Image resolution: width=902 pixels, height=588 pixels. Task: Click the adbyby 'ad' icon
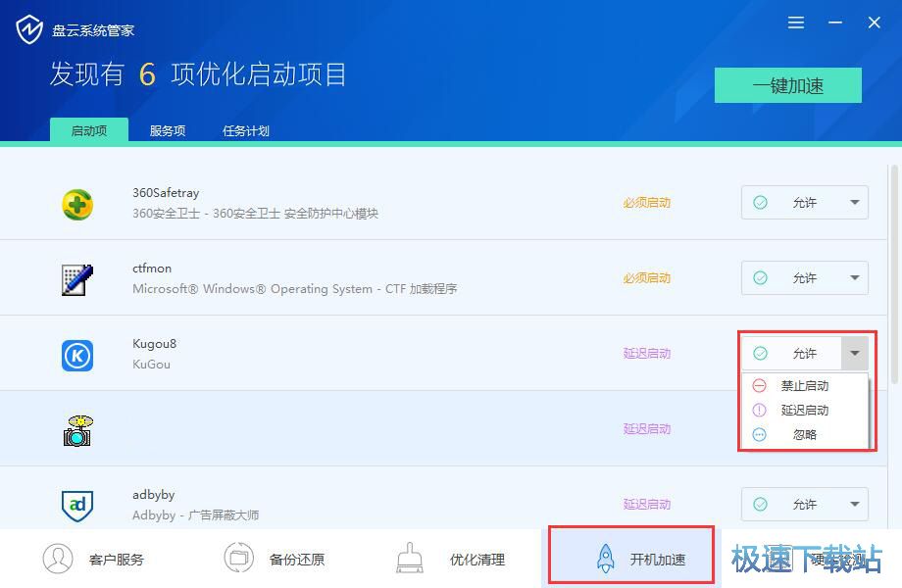tap(77, 505)
